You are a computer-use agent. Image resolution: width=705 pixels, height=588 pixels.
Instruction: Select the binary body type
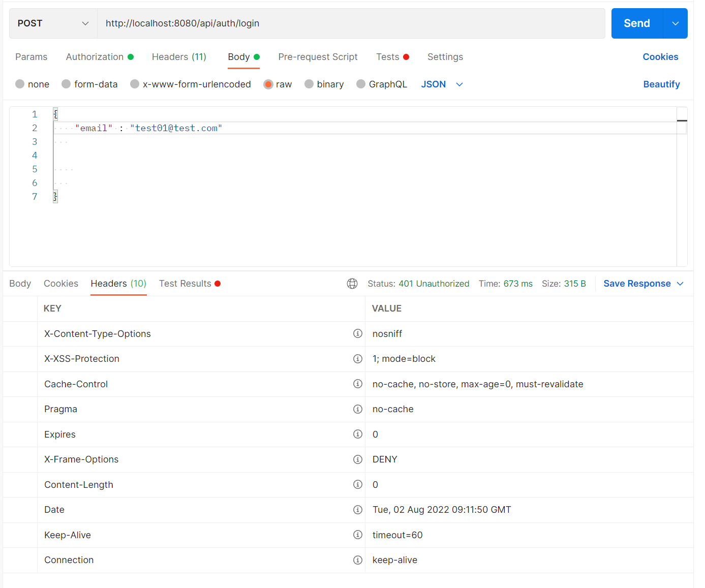coord(309,84)
